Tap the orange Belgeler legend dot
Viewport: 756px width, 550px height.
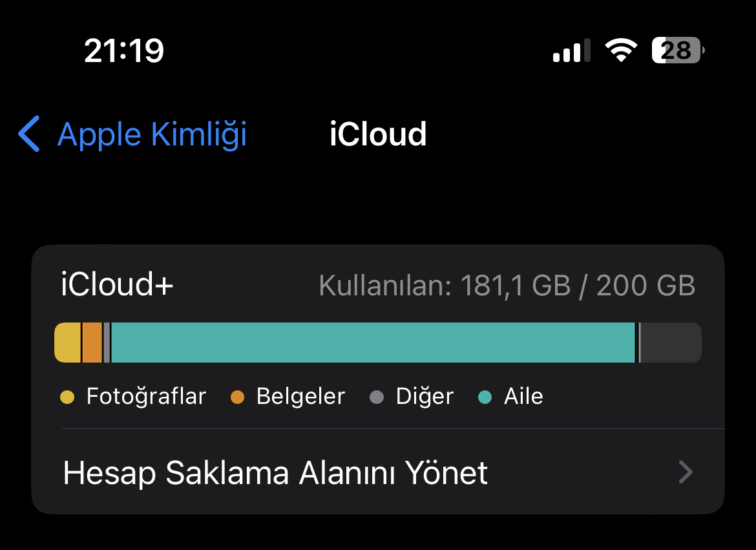(237, 397)
